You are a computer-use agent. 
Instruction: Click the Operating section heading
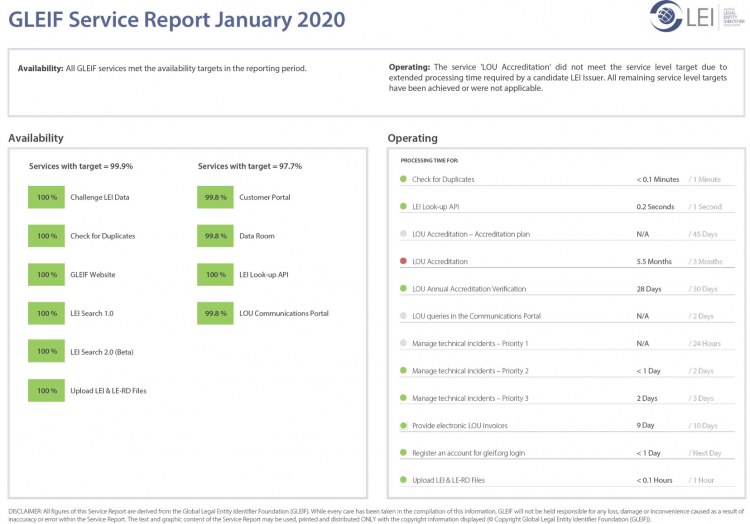[412, 138]
